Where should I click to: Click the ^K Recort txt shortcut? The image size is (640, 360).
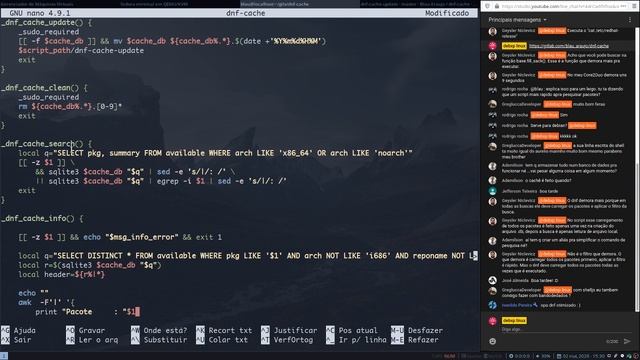click(x=224, y=330)
